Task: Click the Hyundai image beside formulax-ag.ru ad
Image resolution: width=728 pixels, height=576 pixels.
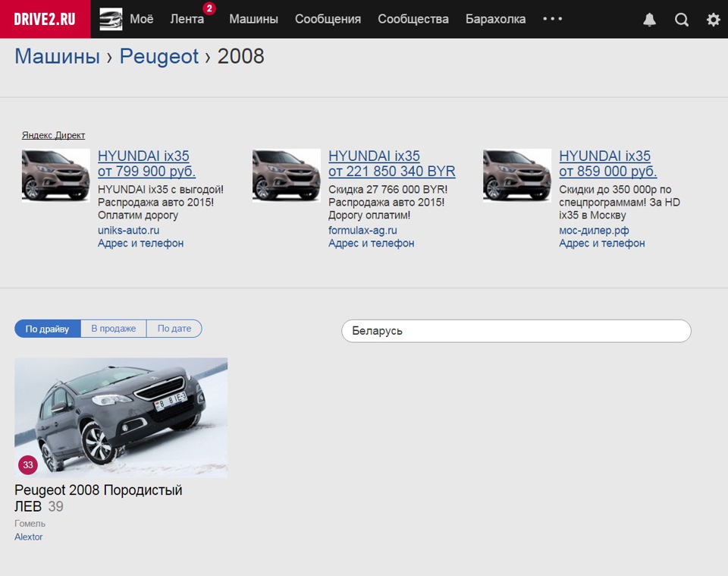Action: pyautogui.click(x=287, y=175)
